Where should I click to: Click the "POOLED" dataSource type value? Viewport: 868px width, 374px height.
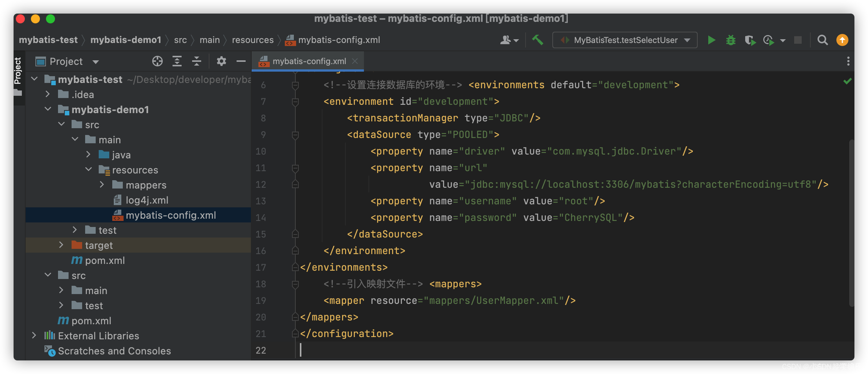point(470,135)
